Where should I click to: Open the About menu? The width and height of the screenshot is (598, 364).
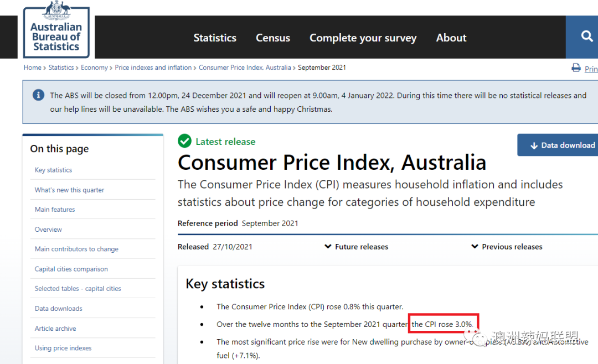point(451,38)
